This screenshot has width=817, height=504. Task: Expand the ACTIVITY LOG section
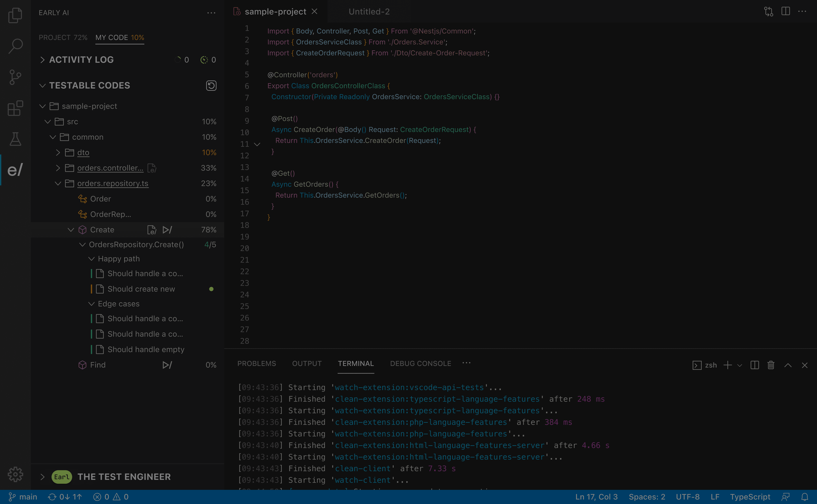point(42,60)
